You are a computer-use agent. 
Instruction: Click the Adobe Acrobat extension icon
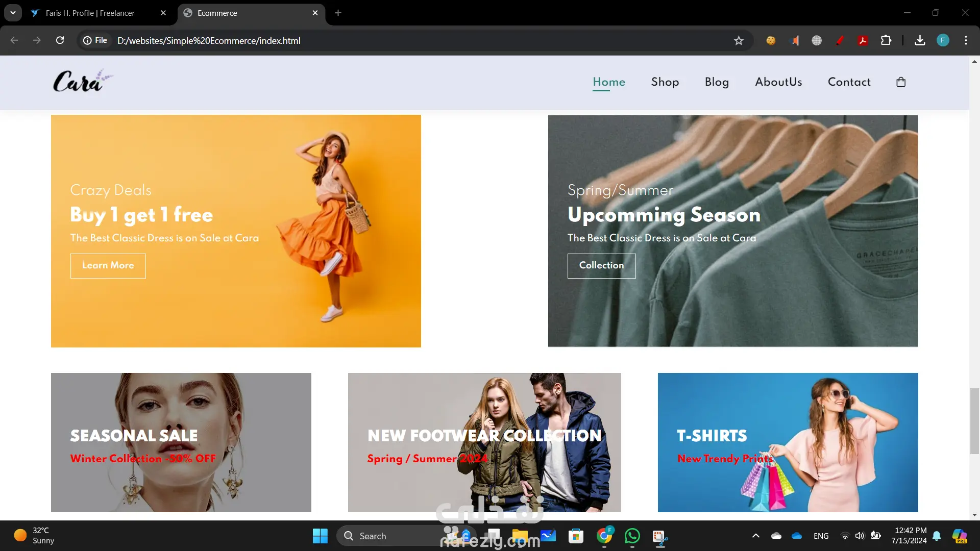pos(863,40)
